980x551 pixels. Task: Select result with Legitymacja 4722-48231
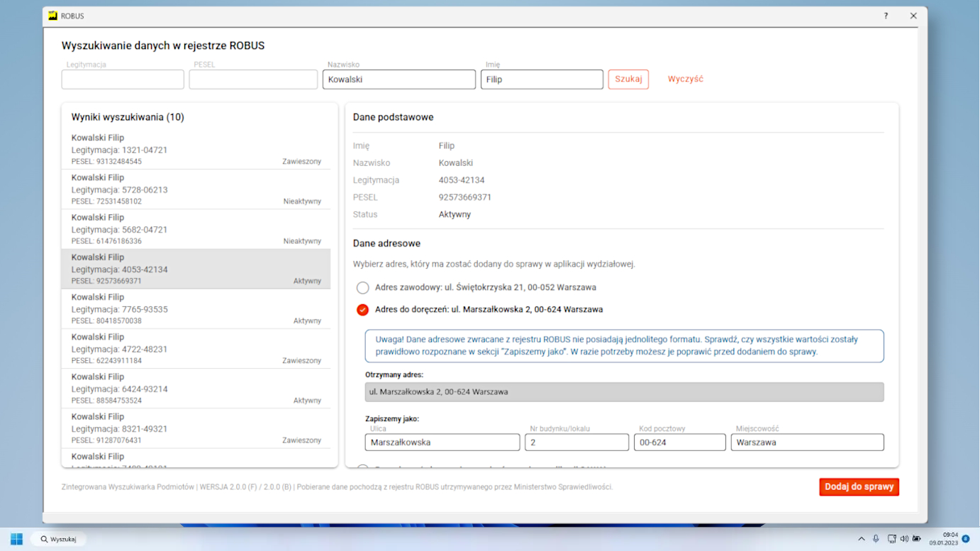[x=196, y=348]
